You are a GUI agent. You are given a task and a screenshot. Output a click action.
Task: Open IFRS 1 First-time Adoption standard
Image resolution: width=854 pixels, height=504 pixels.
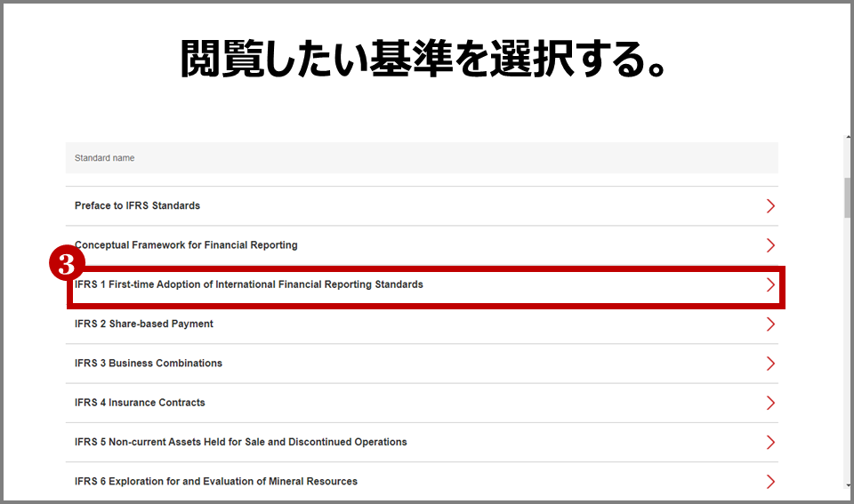click(249, 284)
